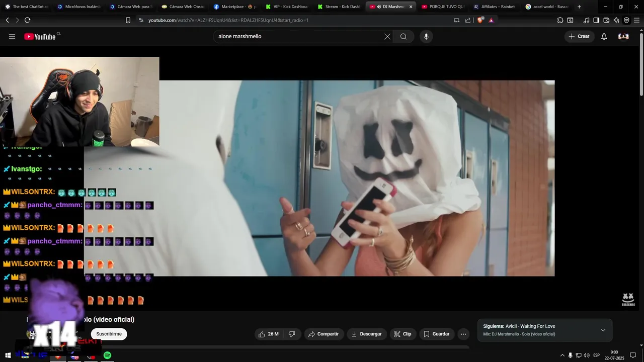The width and height of the screenshot is (644, 362).
Task: Open the browser main menu icon
Action: point(636,20)
